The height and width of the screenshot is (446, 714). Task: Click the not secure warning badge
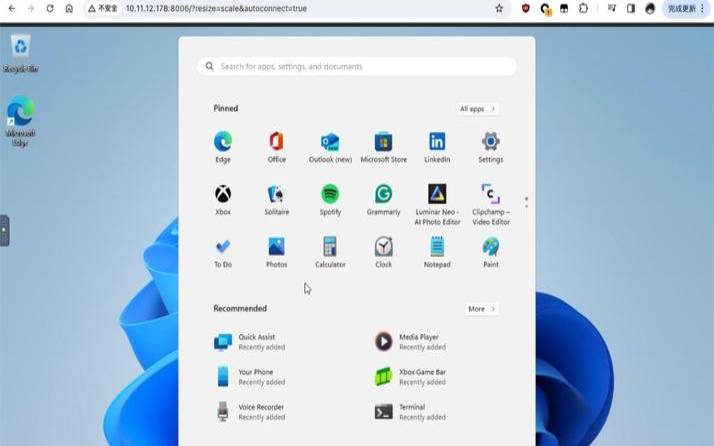point(102,8)
